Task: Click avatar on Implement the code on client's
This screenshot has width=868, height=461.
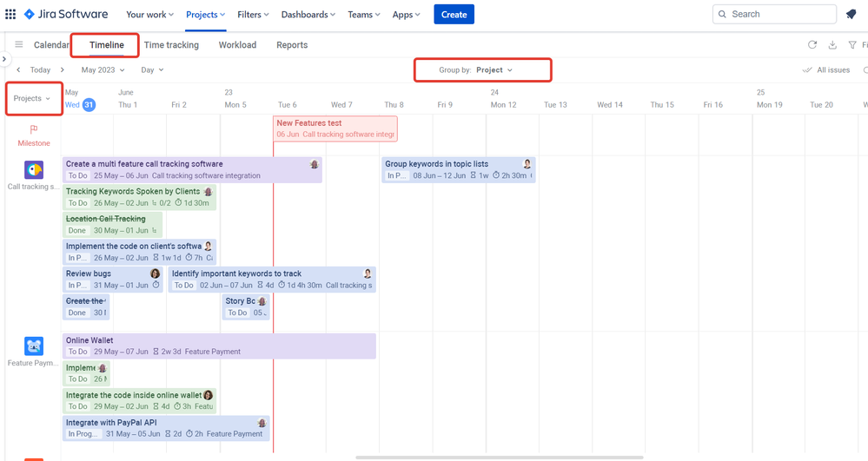Action: (209, 247)
